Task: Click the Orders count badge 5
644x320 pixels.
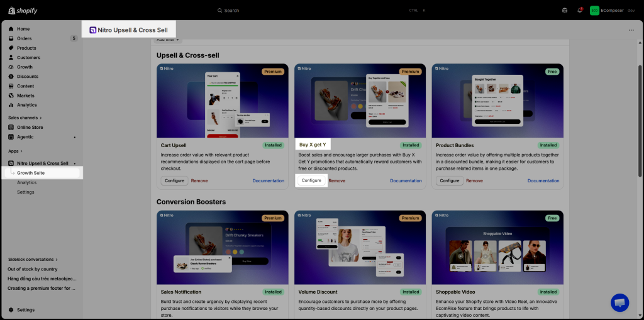Action: click(74, 38)
